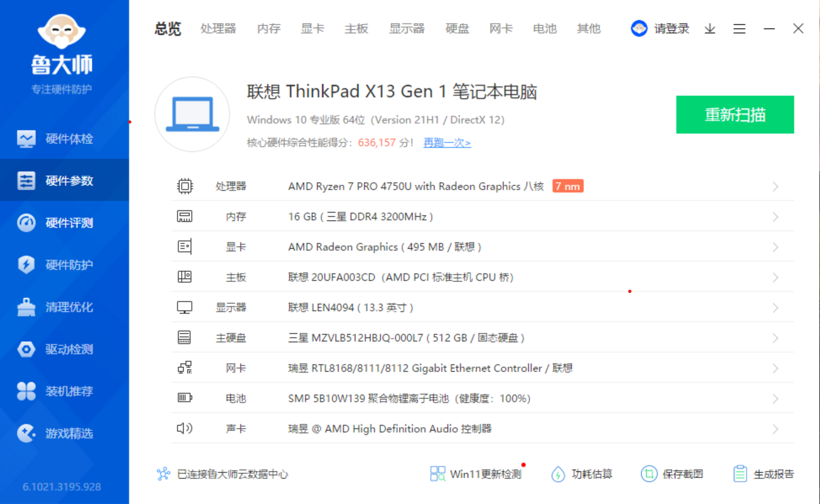
Task: Click 请登录 to sign in
Action: click(671, 29)
